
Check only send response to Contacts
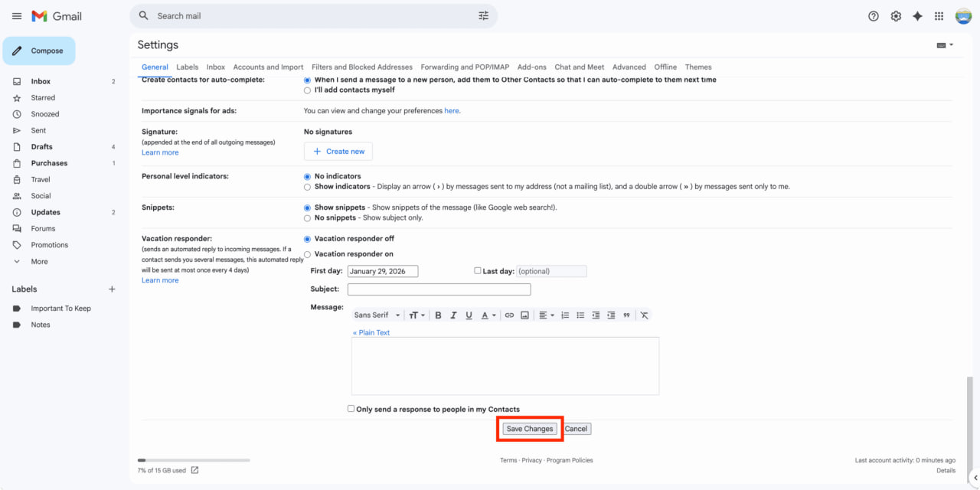pos(351,409)
